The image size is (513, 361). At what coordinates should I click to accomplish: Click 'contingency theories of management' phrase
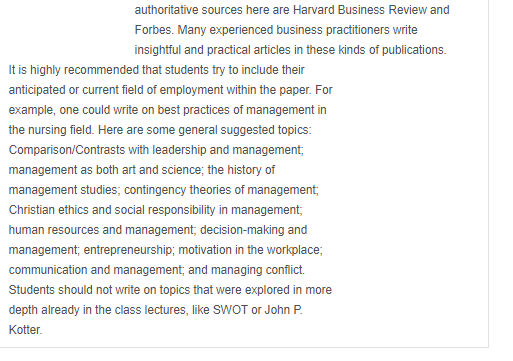220,190
